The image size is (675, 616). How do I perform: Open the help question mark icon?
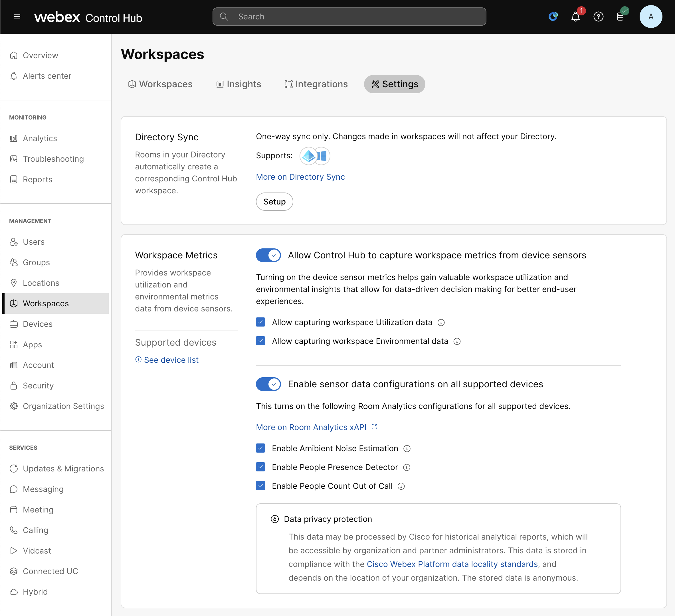pos(599,17)
